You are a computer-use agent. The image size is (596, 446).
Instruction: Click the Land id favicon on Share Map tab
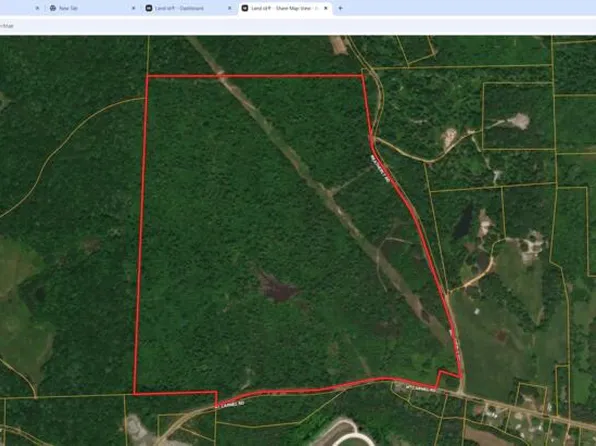tap(245, 8)
